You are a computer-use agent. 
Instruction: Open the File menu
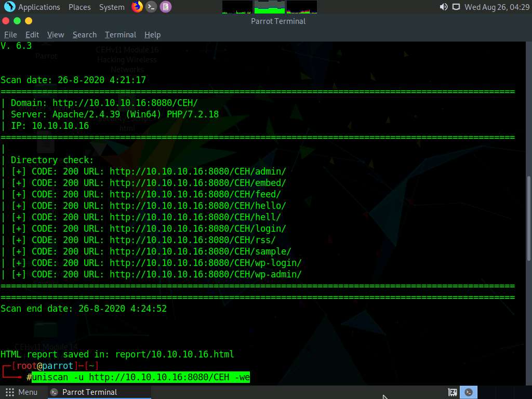[x=10, y=35]
